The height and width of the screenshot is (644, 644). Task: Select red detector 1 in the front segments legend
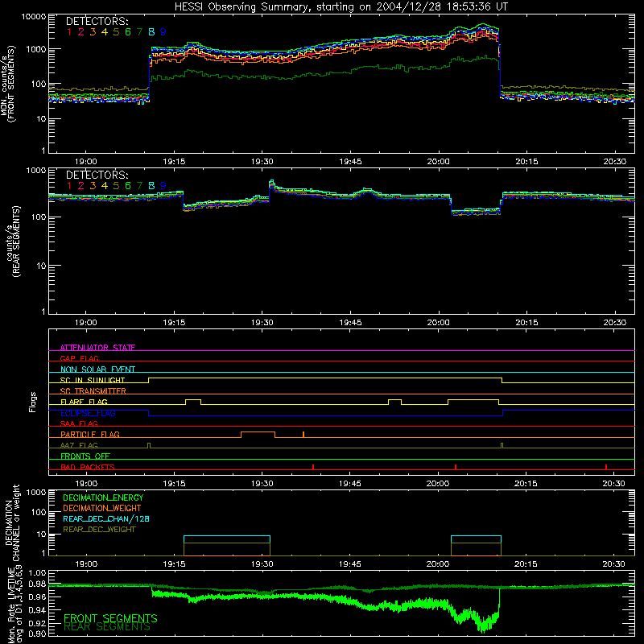pyautogui.click(x=69, y=32)
